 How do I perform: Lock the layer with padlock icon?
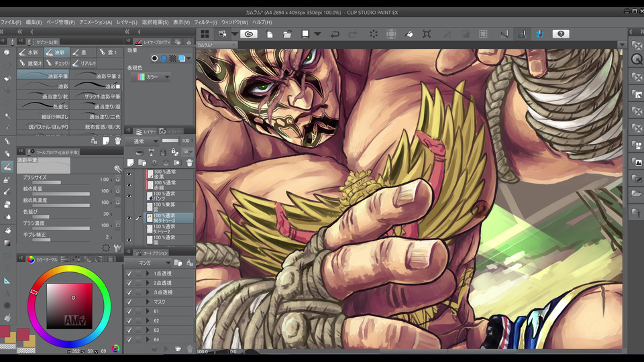point(163,152)
